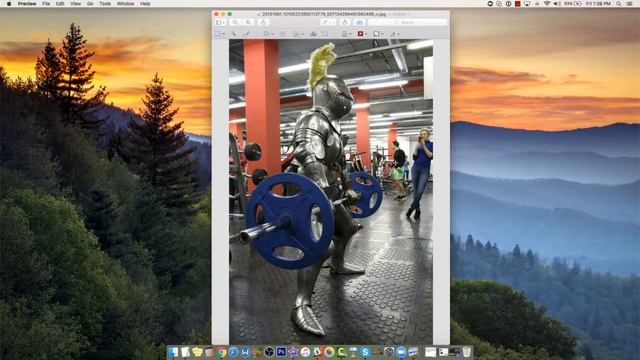Launch OBS from the Dock
The height and width of the screenshot is (360, 640).
(269, 352)
